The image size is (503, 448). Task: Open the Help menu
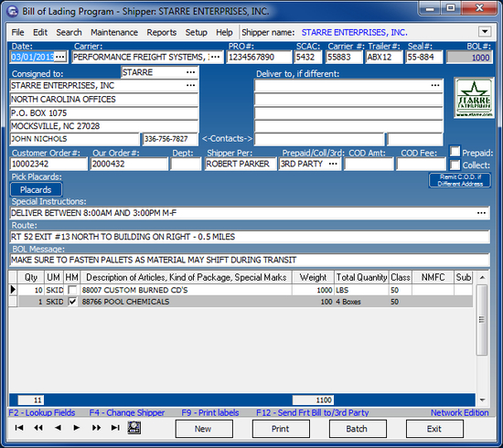224,32
